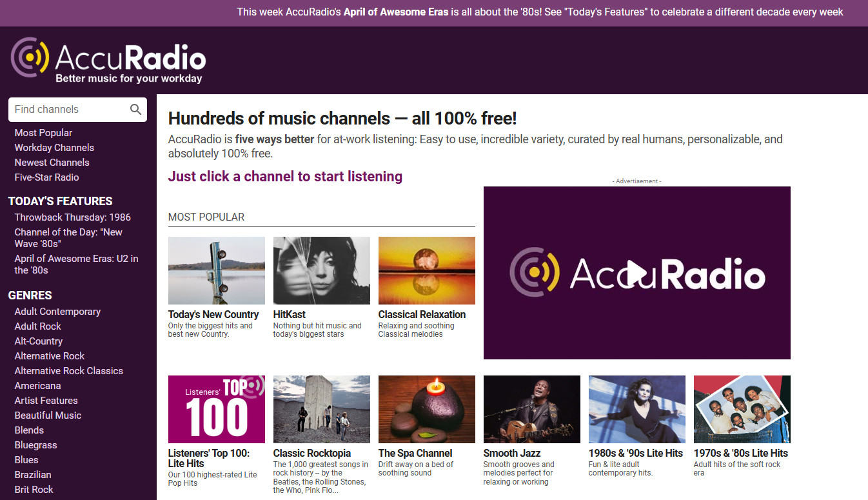Click the search magnifier icon
This screenshot has height=500, width=868.
(135, 110)
